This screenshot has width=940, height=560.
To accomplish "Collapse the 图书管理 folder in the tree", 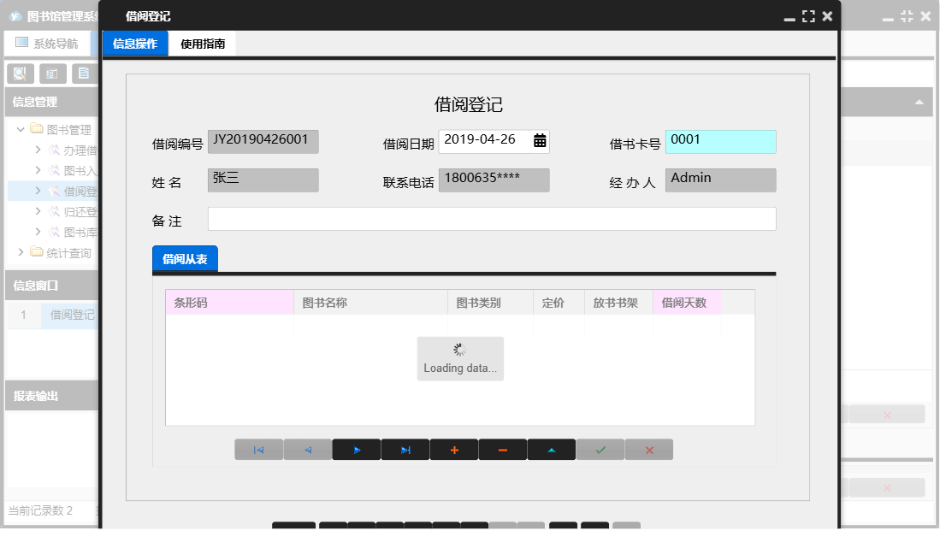I will point(19,129).
